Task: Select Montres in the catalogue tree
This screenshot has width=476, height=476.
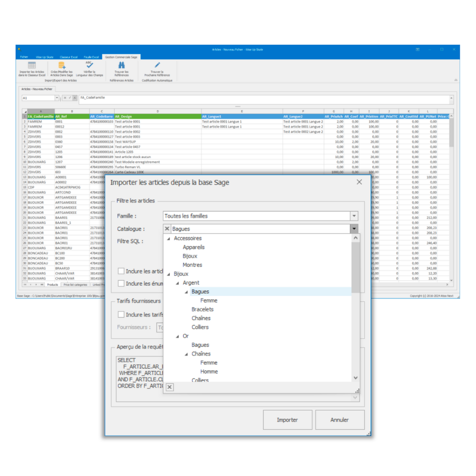Action: tap(192, 265)
